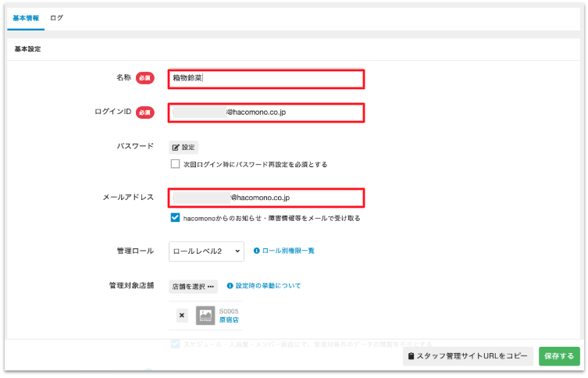Click into the メールアドレス input field
This screenshot has width=588, height=378.
266,198
